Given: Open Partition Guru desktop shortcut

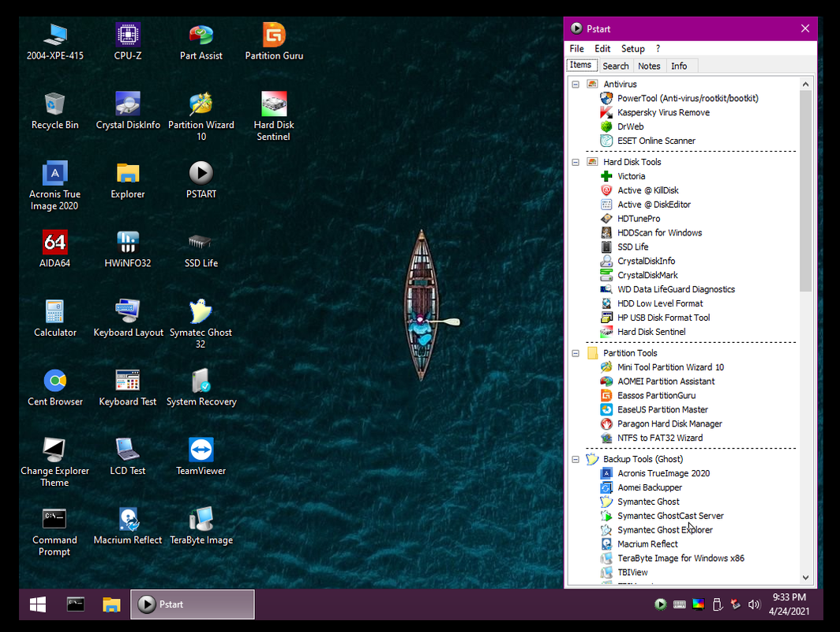Looking at the screenshot, I should (x=274, y=41).
